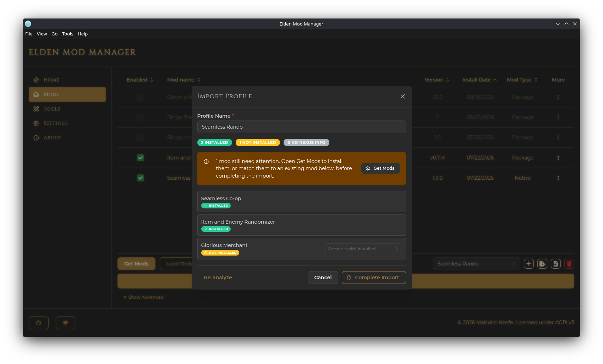Sort by Enabled column
The image size is (603, 364).
click(x=140, y=80)
